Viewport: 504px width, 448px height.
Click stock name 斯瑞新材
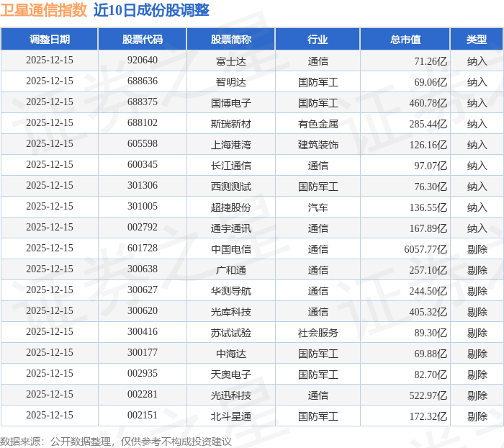coord(231,124)
